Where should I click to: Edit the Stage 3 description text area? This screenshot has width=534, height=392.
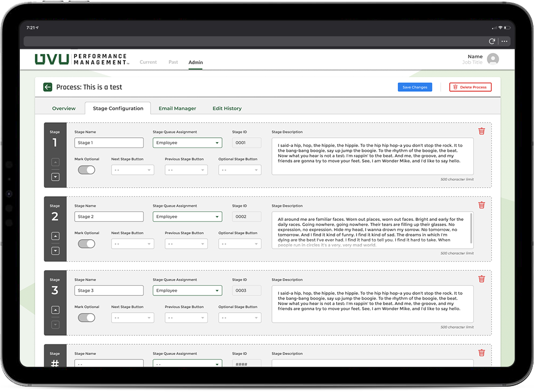(x=373, y=304)
